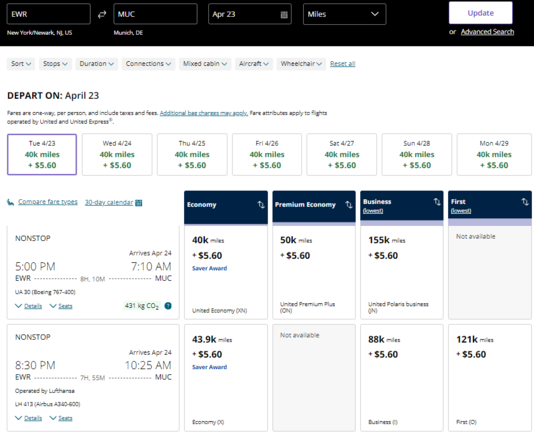Select the Sat 4/27 date tab
Viewport: 534px width, 435px height.
tap(342, 154)
